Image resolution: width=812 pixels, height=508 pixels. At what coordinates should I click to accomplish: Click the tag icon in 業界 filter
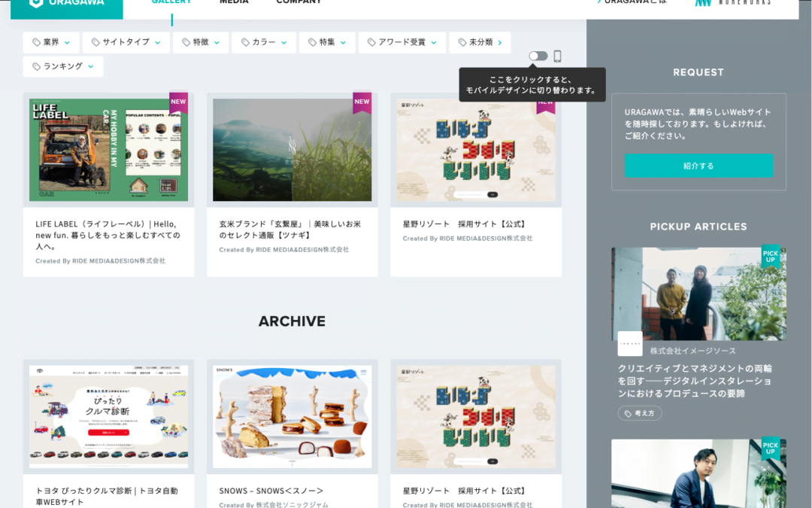(36, 42)
